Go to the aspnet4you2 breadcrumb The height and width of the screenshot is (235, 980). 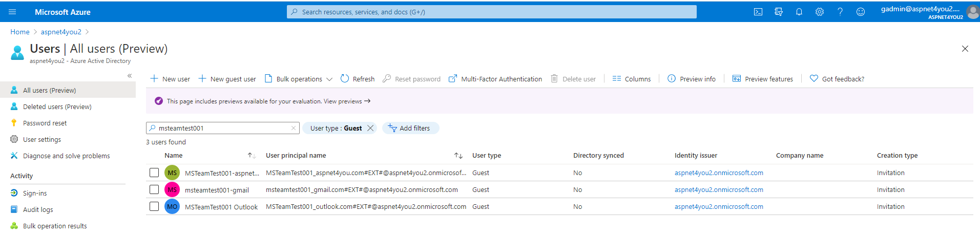[x=61, y=32]
